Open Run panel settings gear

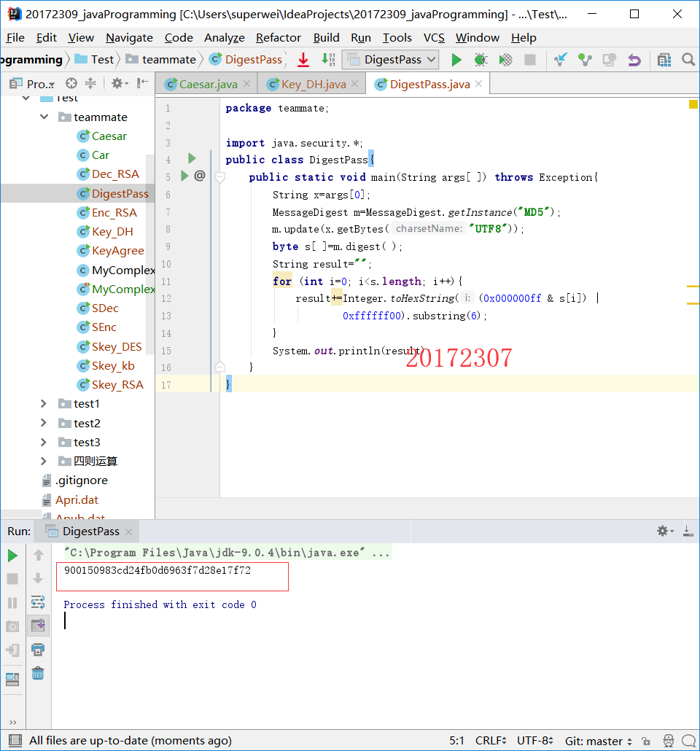(x=665, y=531)
